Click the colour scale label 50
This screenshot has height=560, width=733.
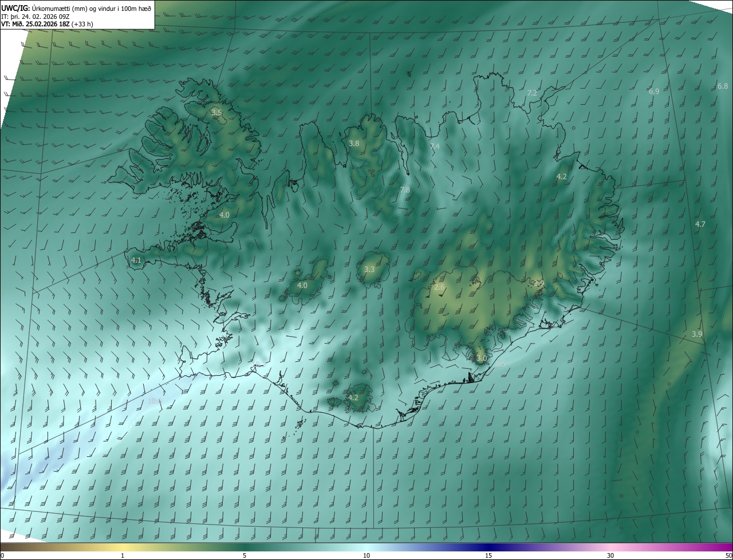pos(728,555)
